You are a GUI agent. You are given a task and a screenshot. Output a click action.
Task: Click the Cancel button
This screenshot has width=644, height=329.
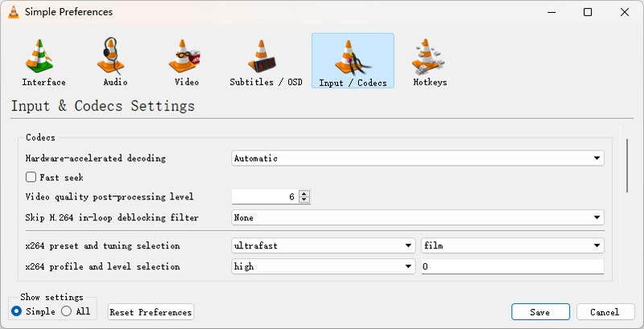[x=605, y=312]
